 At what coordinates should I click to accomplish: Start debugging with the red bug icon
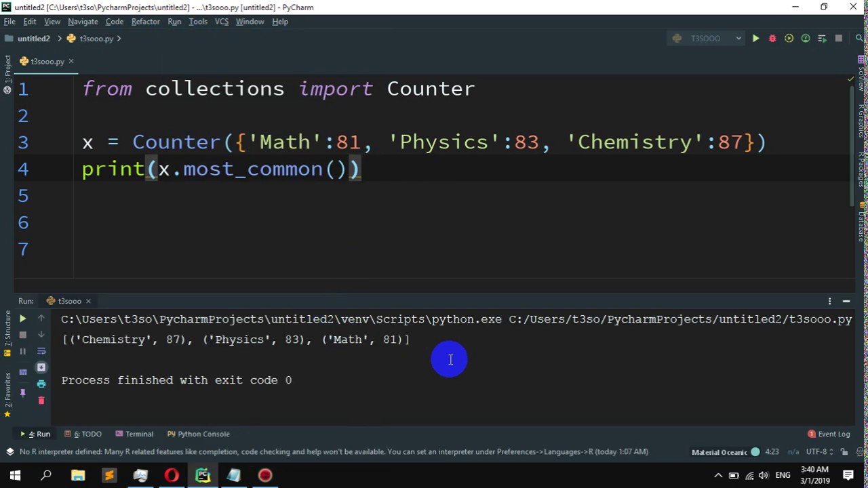pyautogui.click(x=772, y=39)
